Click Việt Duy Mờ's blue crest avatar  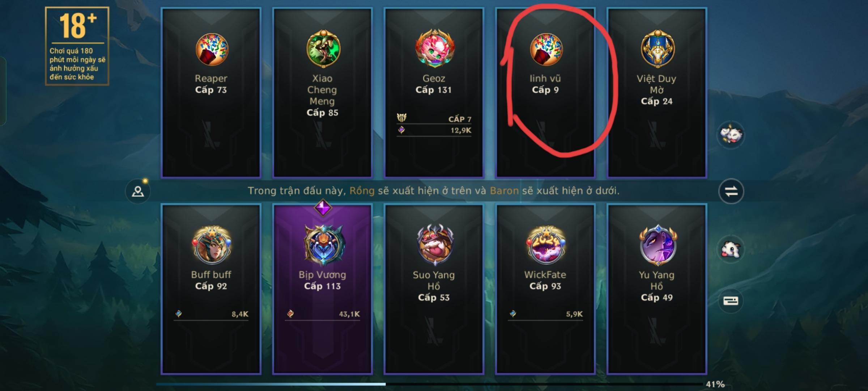[x=657, y=49]
